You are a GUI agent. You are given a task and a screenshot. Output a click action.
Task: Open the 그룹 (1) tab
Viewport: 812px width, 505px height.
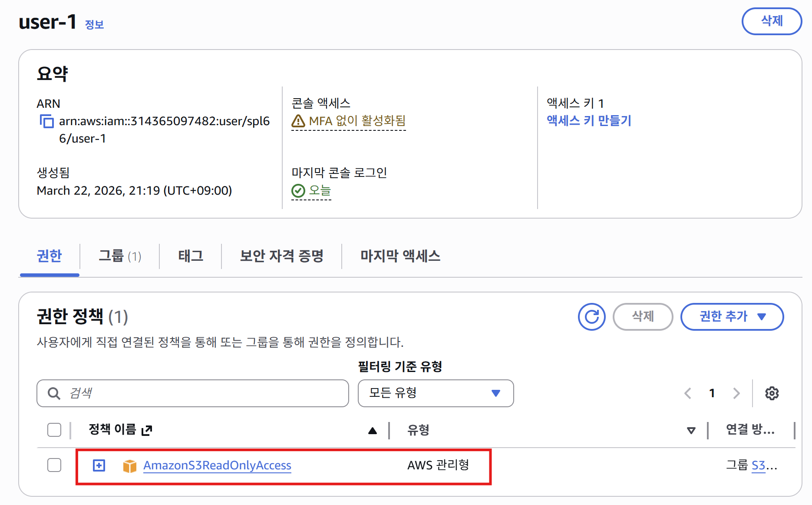(x=120, y=256)
